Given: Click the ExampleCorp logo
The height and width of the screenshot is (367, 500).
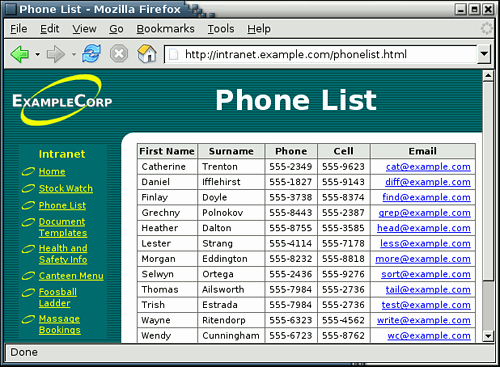Looking at the screenshot, I should [x=62, y=100].
